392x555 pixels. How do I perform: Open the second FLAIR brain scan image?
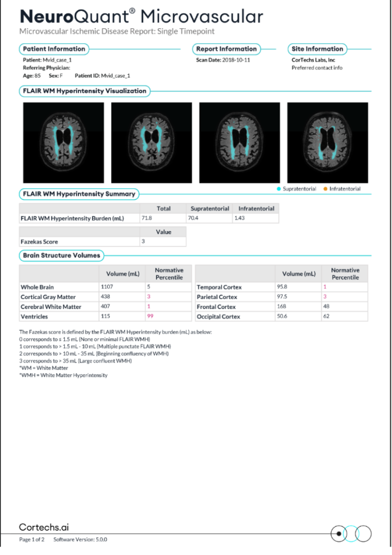pyautogui.click(x=152, y=143)
